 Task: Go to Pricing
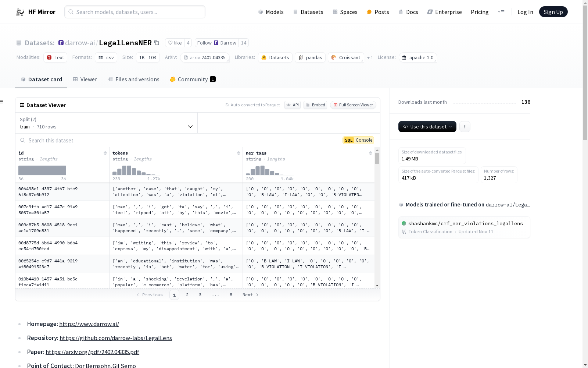click(x=480, y=12)
